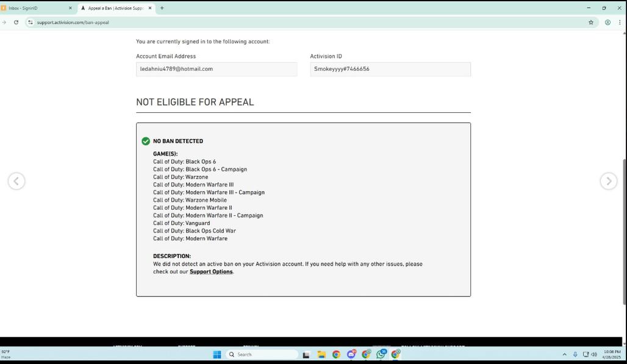Click the "Call of Duty: Vanguard" line

(x=182, y=223)
